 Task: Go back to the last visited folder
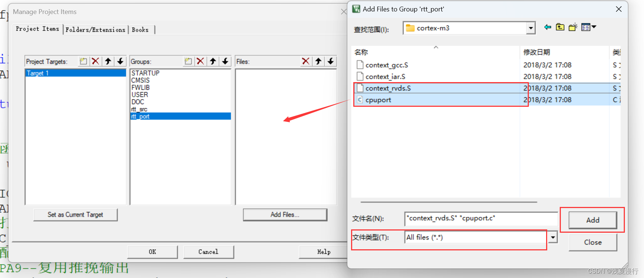pyautogui.click(x=548, y=27)
